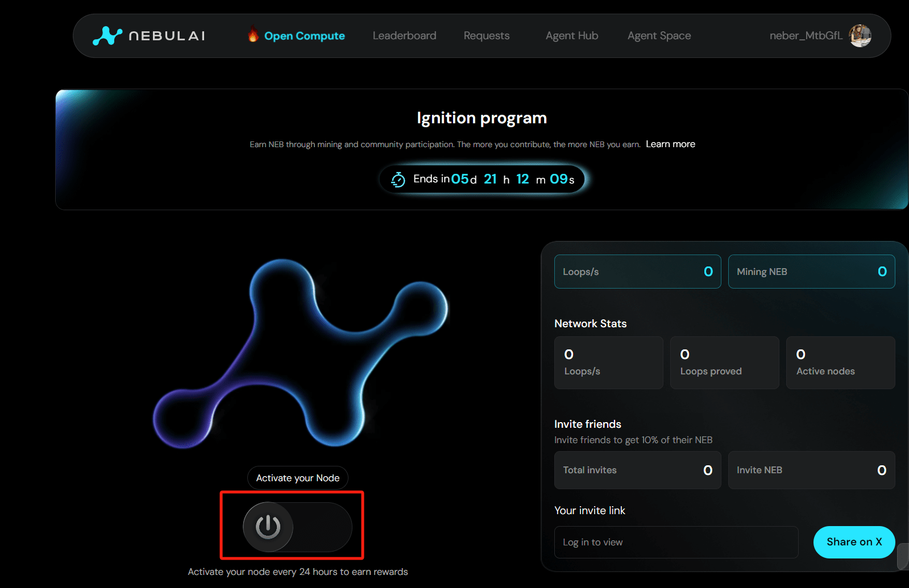Click the Ignition program heading
Image resolution: width=909 pixels, height=588 pixels.
point(482,118)
